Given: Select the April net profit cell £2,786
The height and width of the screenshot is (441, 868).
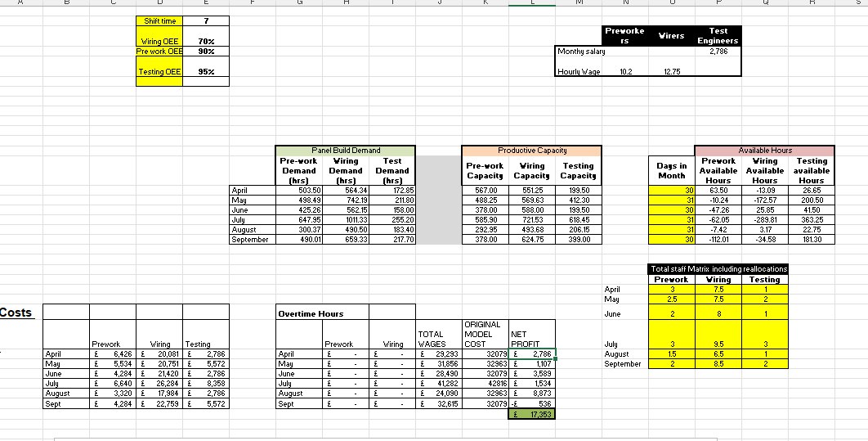Looking at the screenshot, I should pyautogui.click(x=531, y=354).
